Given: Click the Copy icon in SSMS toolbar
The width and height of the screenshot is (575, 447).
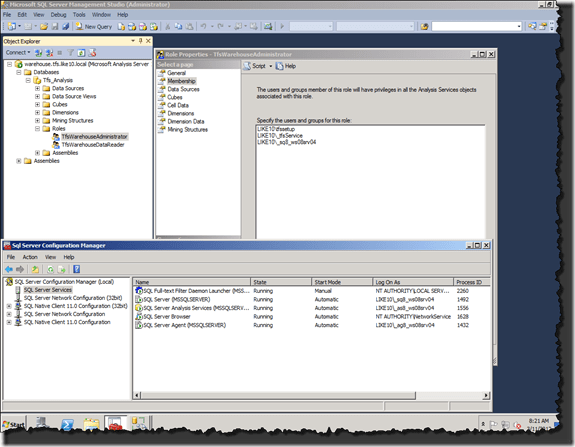Looking at the screenshot, I should click(x=179, y=26).
